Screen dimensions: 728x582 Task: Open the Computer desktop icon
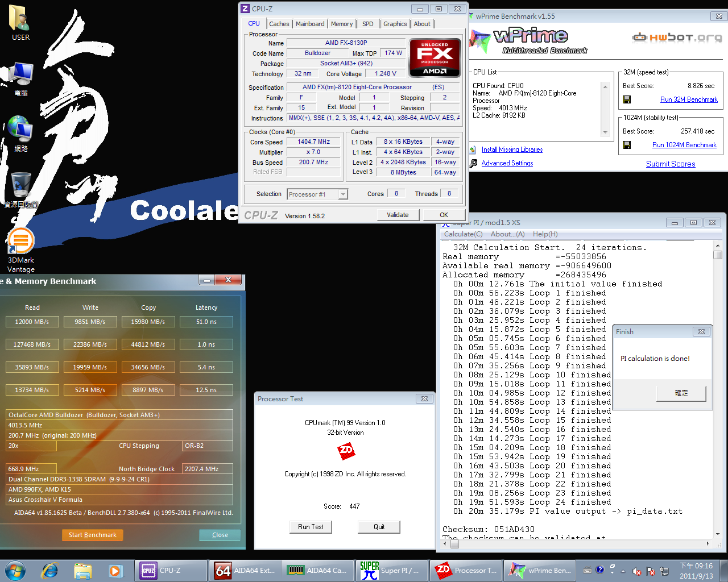click(x=21, y=79)
